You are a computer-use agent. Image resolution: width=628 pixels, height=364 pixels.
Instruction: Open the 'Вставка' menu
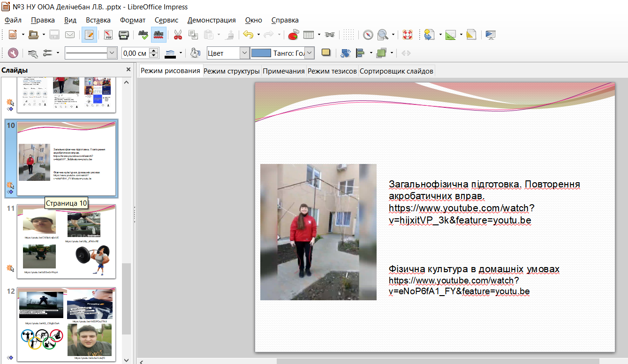98,20
